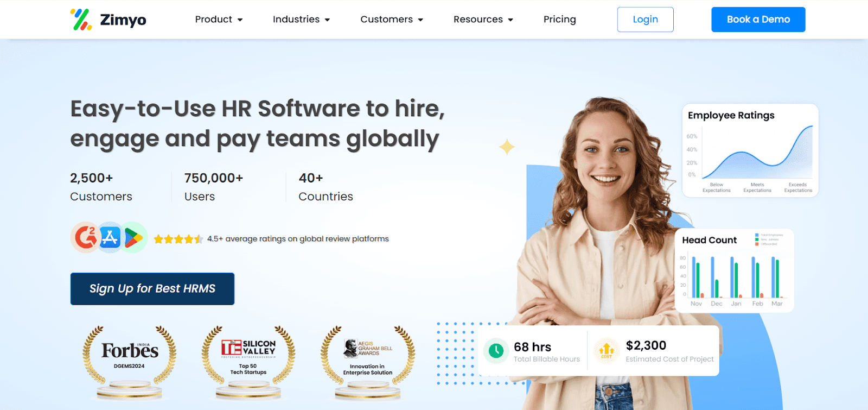Go to the Pricing page
The height and width of the screenshot is (410, 868).
point(560,20)
